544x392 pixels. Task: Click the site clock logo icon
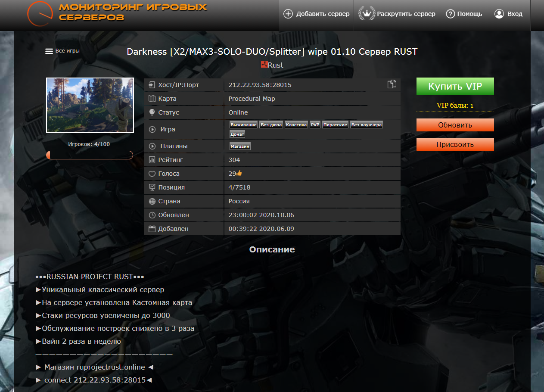point(40,13)
